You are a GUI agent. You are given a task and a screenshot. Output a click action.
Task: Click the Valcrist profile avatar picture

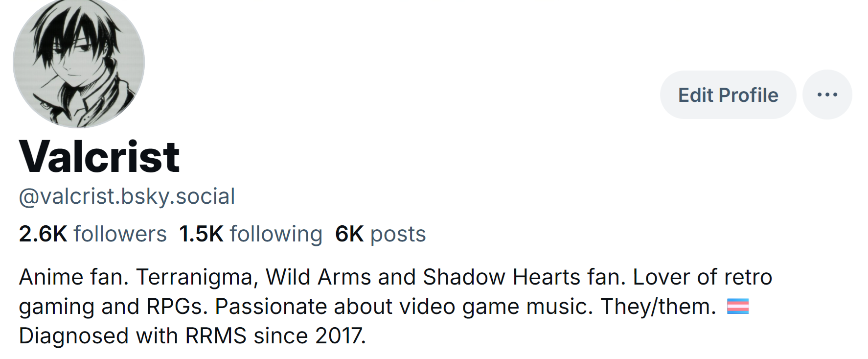coord(79,63)
